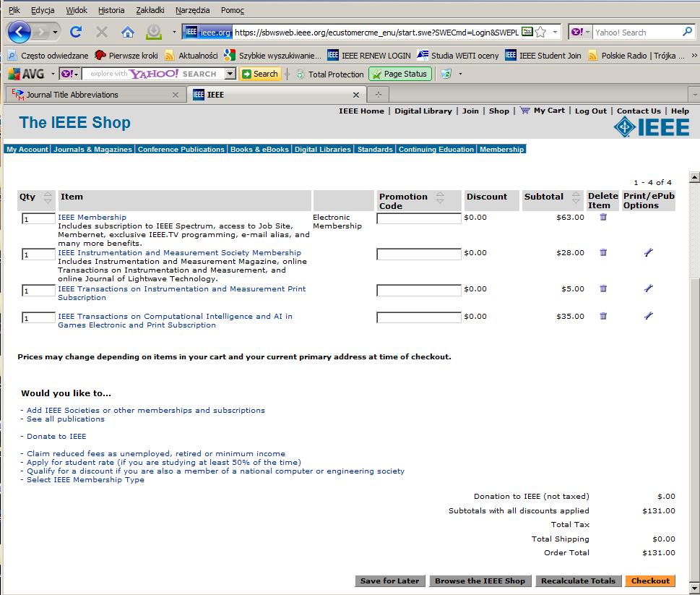The image size is (700, 595).
Task: Open the Digital Library header link
Action: click(x=423, y=111)
